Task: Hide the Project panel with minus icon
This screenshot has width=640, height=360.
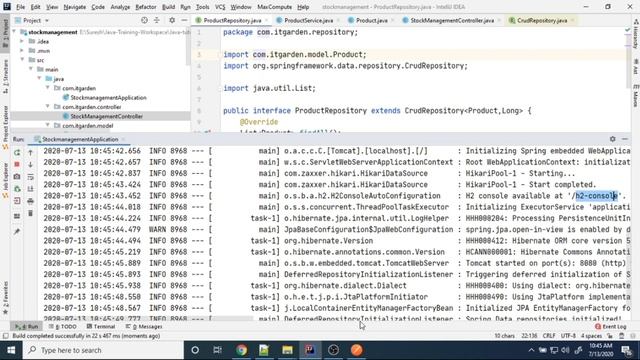Action: [184, 20]
